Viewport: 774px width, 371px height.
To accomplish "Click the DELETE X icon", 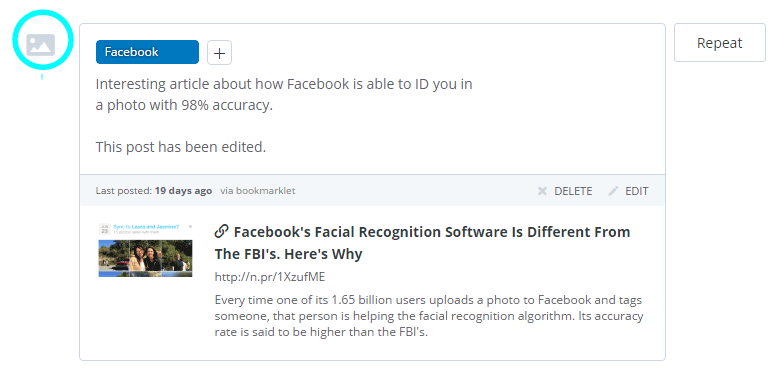I will [542, 191].
